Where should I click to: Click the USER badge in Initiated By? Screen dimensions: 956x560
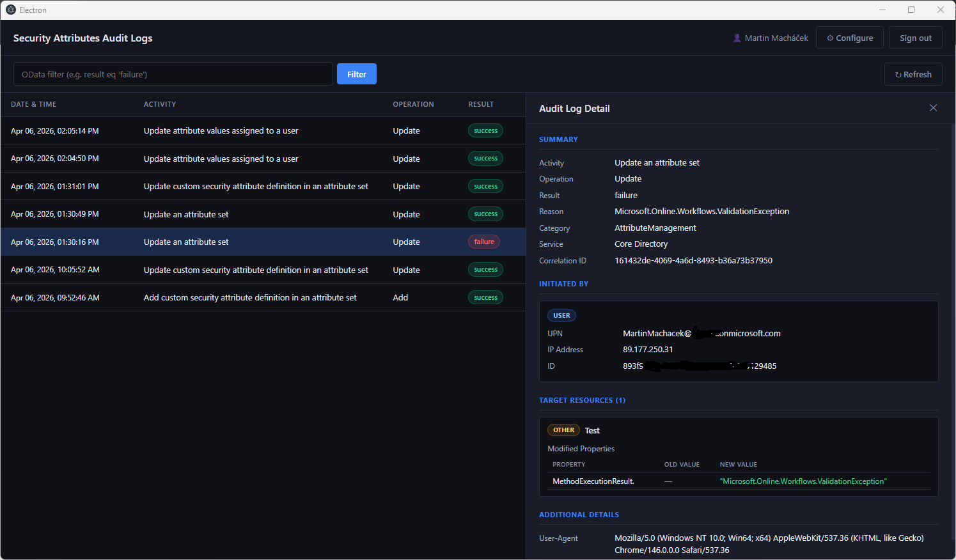pos(561,316)
